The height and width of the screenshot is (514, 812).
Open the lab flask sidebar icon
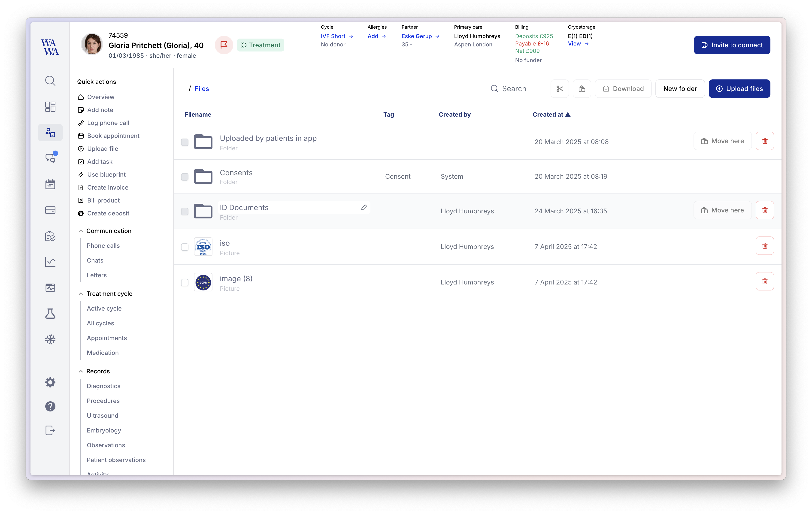pyautogui.click(x=50, y=313)
